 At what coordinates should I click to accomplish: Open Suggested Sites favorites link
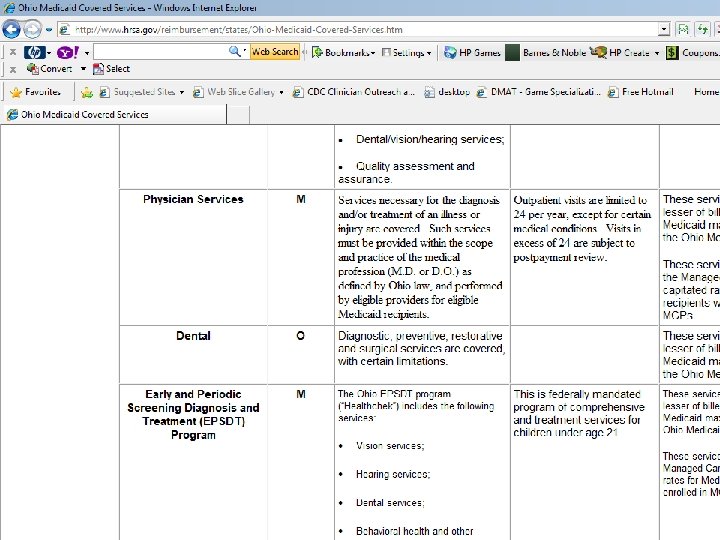142,92
